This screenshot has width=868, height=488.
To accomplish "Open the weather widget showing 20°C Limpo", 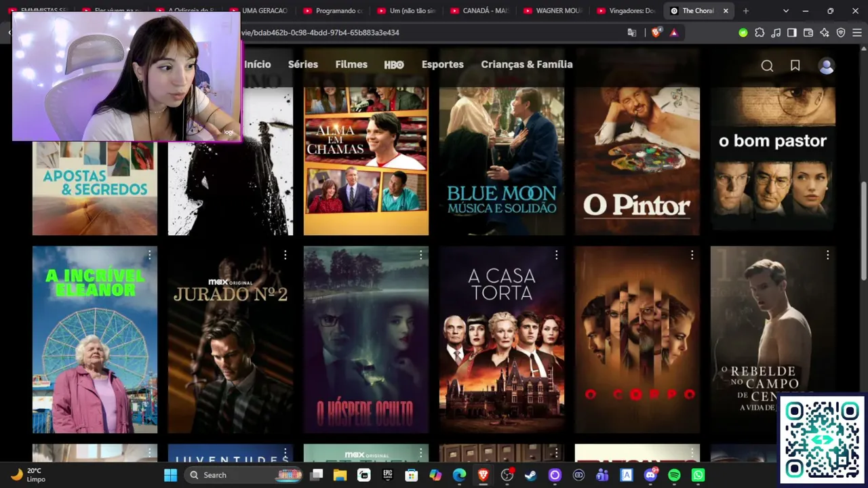I will pyautogui.click(x=28, y=475).
